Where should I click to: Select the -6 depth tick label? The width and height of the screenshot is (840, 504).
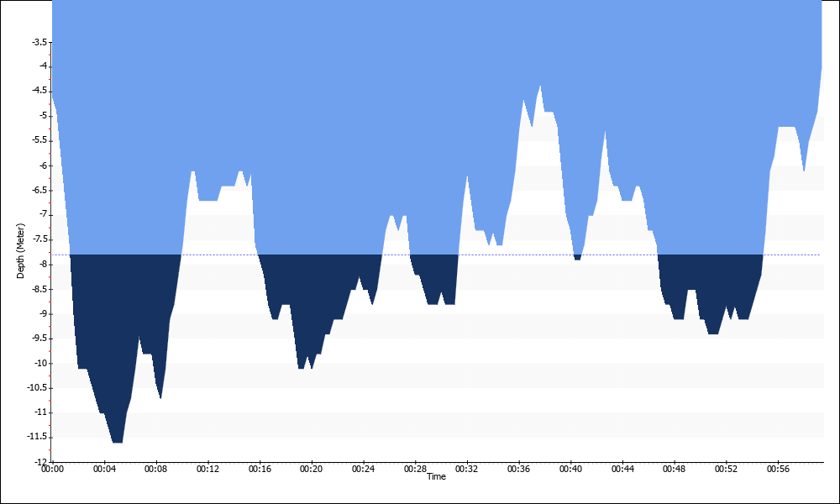click(x=42, y=165)
